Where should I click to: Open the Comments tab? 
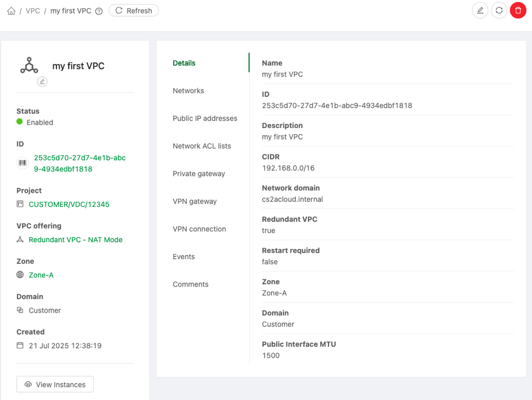pos(191,285)
